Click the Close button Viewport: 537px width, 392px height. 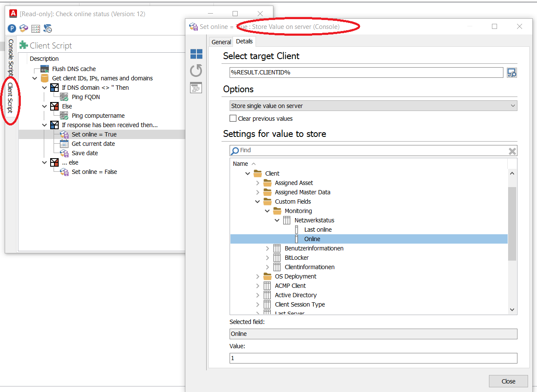tap(508, 381)
